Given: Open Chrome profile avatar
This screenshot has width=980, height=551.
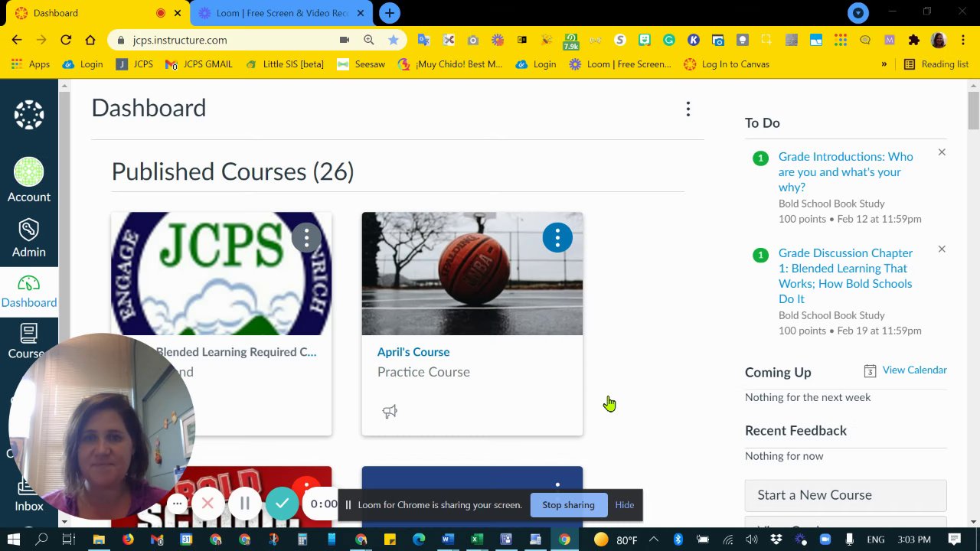Looking at the screenshot, I should pyautogui.click(x=939, y=40).
